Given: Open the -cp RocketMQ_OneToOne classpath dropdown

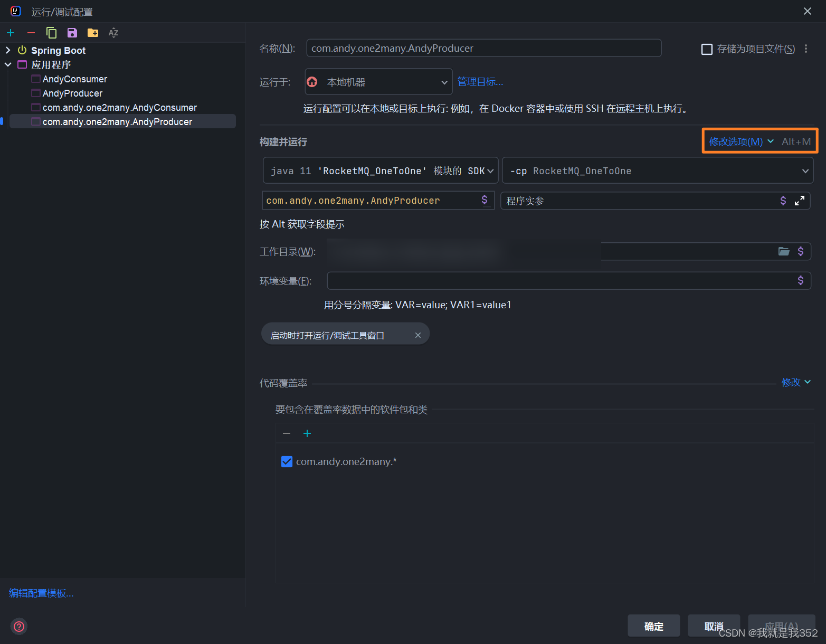Looking at the screenshot, I should tap(658, 171).
